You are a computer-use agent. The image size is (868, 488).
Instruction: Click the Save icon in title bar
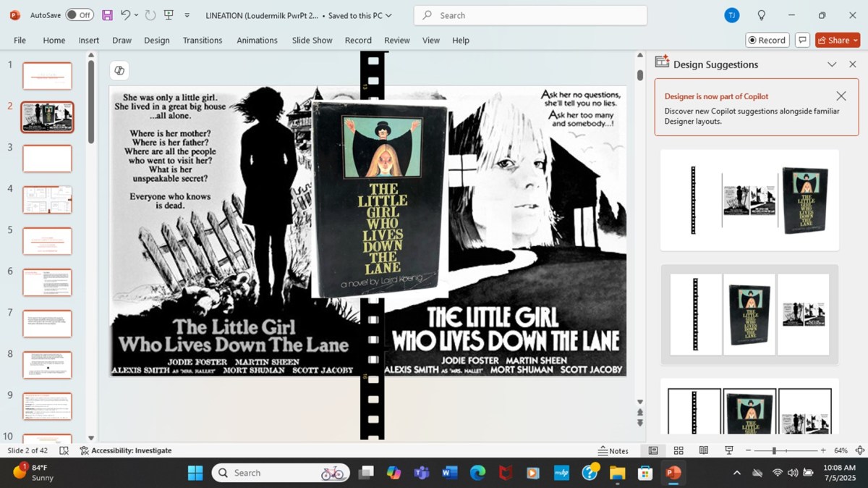point(107,15)
